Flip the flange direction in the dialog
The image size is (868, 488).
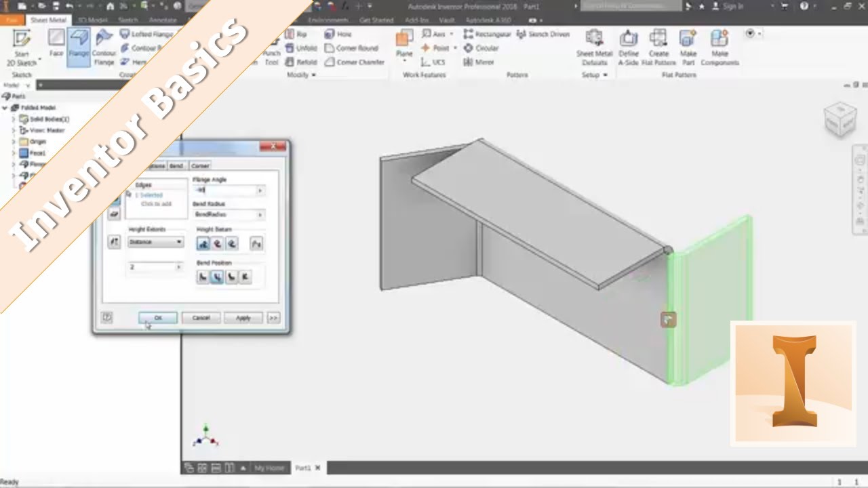tap(114, 242)
